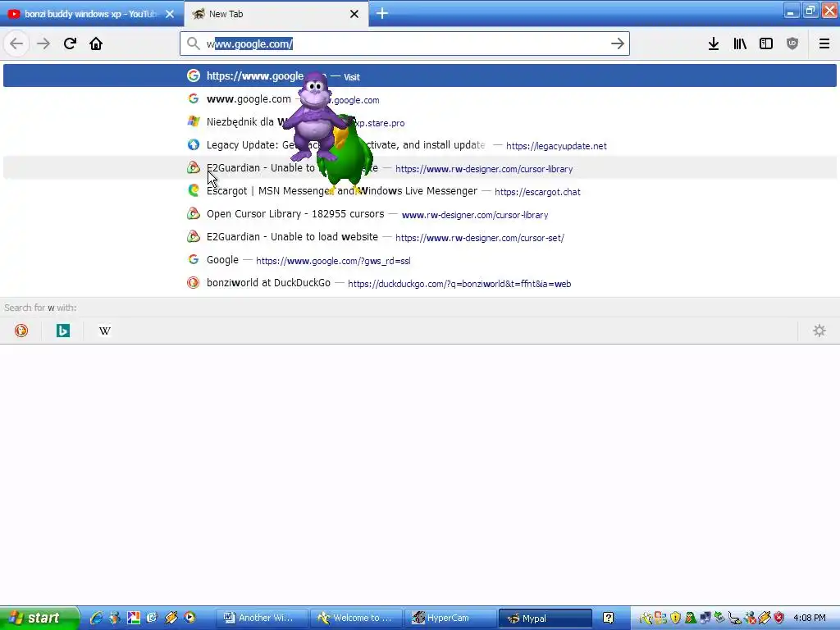Click the purple Bonzi Buddy gorilla
Screen dimensions: 840x630
tap(313, 115)
